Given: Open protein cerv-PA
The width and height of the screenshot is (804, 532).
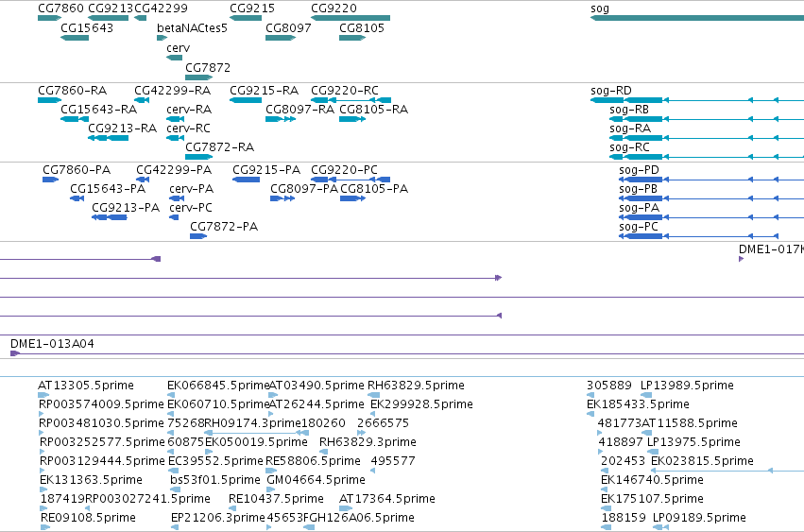Looking at the screenshot, I should click(191, 189).
